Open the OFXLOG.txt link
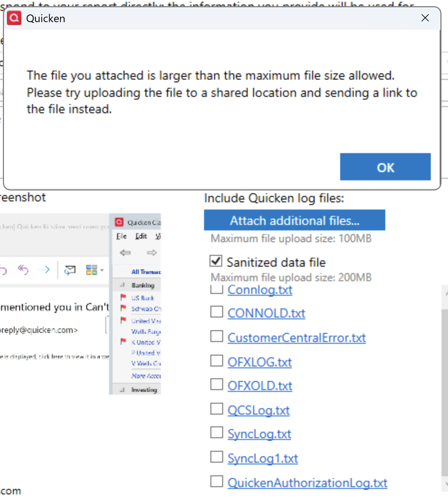Viewport: 448px width, 504px height. (260, 362)
